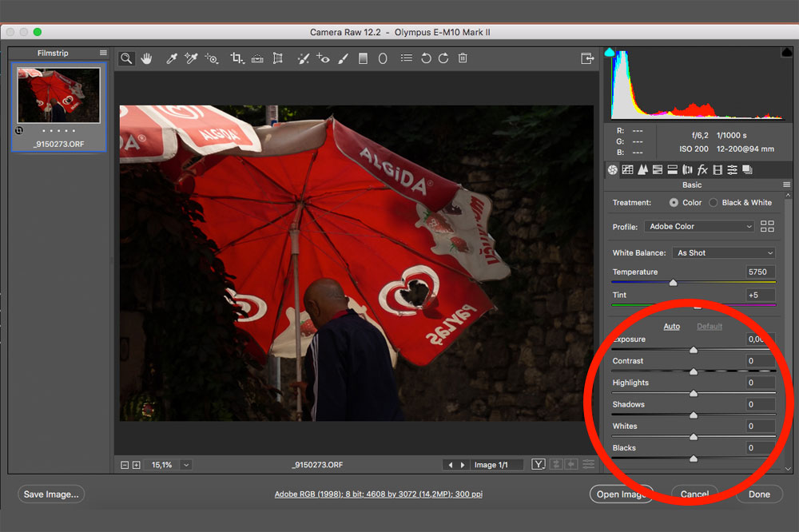
Task: Click the Blacks slider handle
Action: point(694,459)
